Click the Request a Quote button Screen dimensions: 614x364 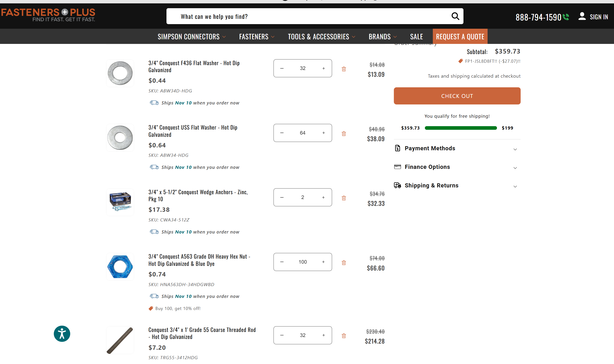(x=460, y=37)
